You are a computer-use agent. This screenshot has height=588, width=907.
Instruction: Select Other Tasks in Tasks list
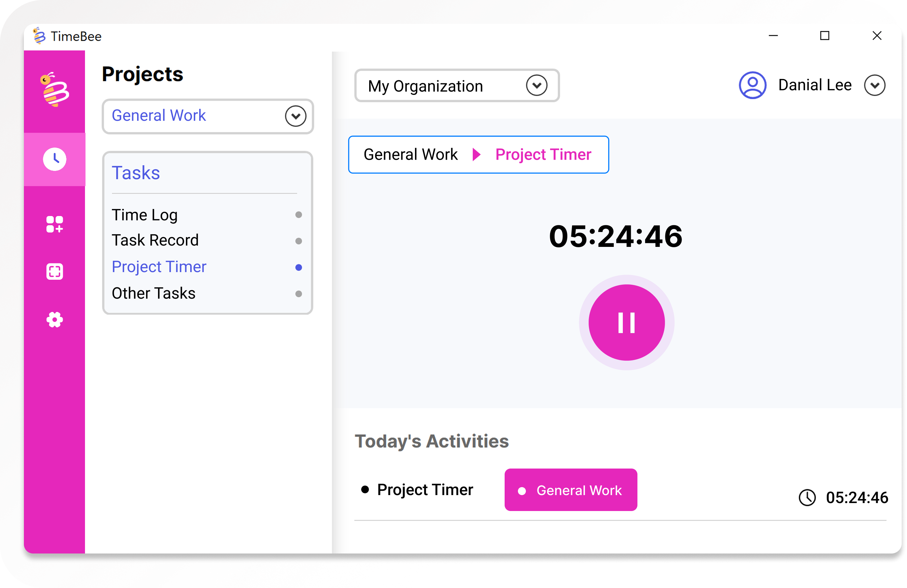(153, 293)
